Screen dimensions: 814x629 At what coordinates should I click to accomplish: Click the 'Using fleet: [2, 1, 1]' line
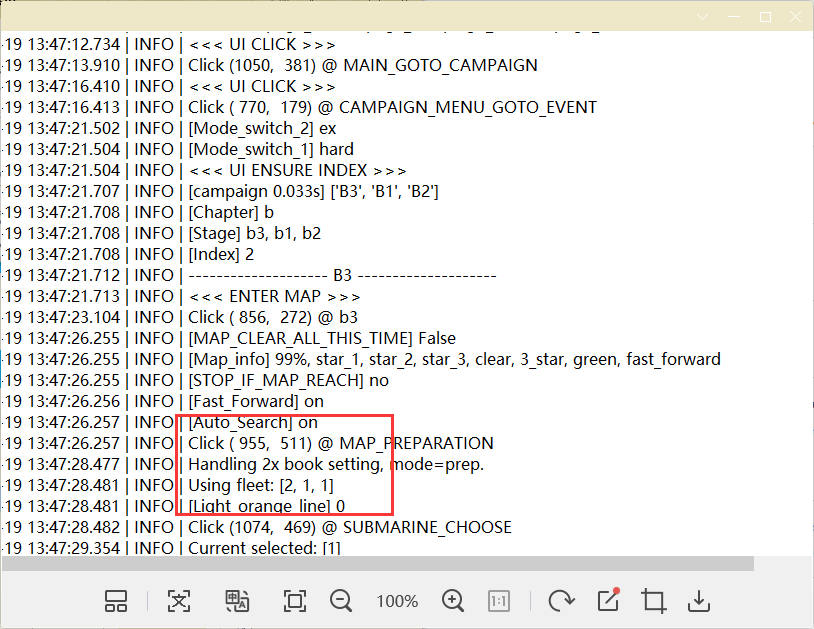[261, 485]
